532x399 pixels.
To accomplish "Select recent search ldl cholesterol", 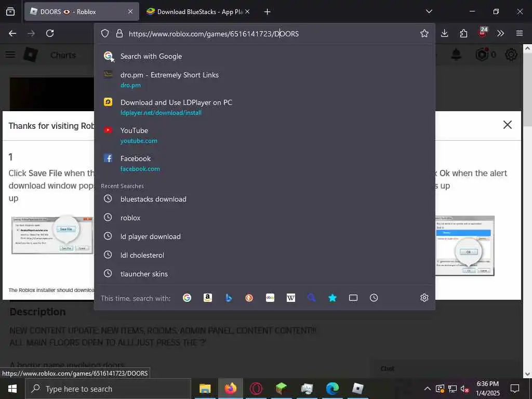I will coord(264,255).
